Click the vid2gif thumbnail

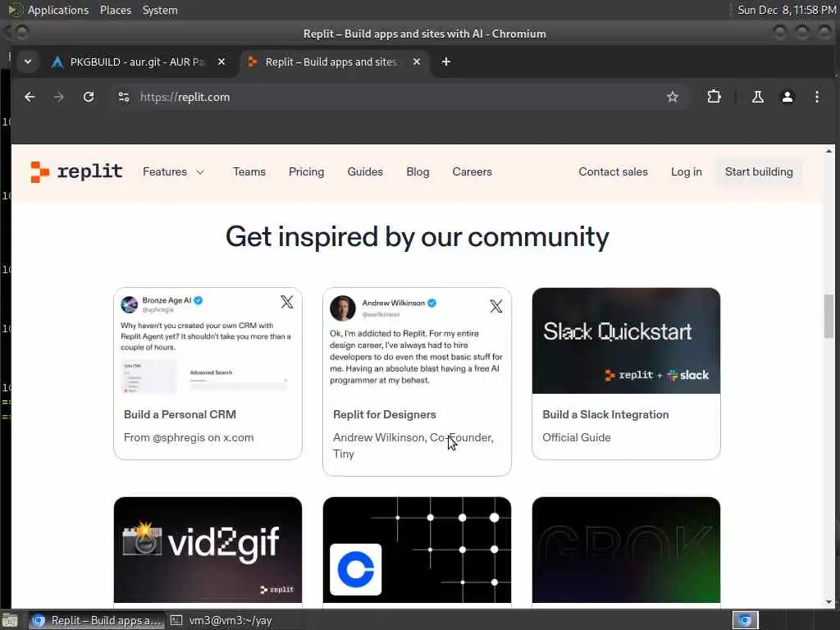click(208, 550)
